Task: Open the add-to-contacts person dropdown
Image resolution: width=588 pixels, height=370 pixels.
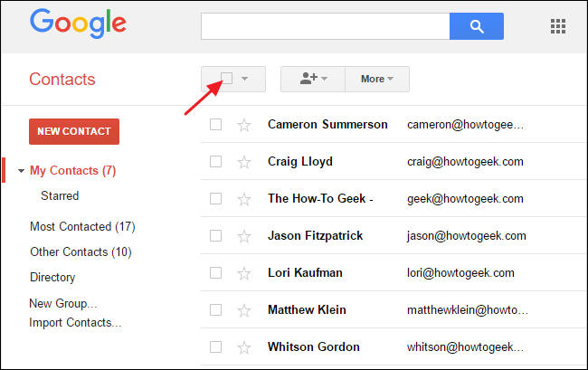Action: [x=312, y=80]
